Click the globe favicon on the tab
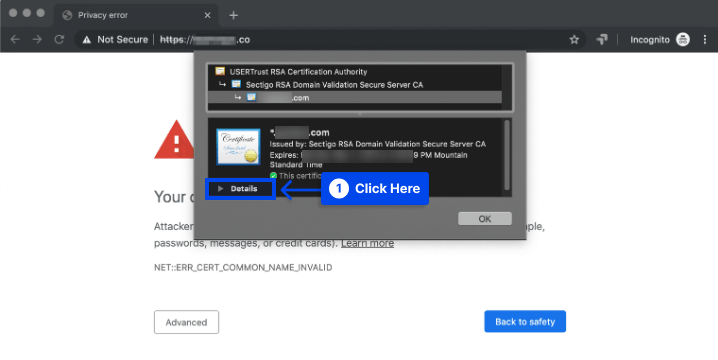Screen dimensions: 718x360 coord(67,16)
